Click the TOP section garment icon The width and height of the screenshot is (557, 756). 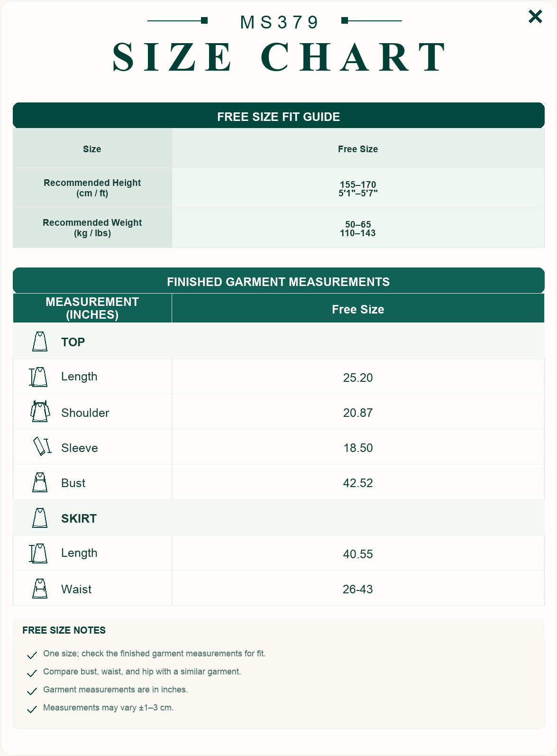click(40, 341)
